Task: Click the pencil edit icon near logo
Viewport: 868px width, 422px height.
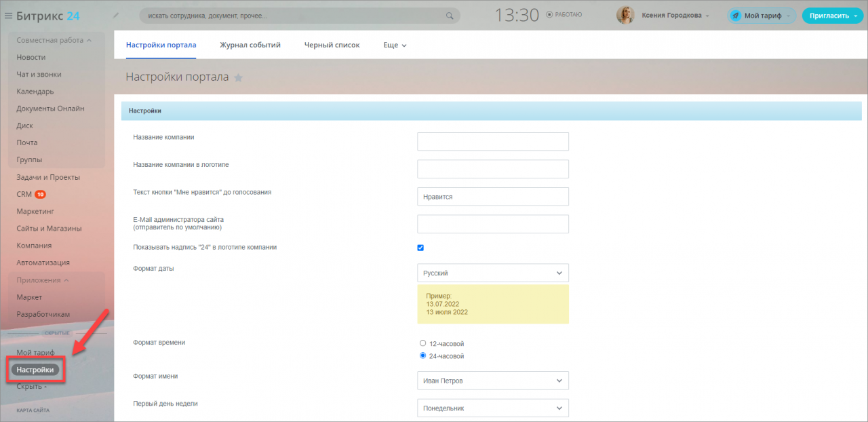Action: 116,15
